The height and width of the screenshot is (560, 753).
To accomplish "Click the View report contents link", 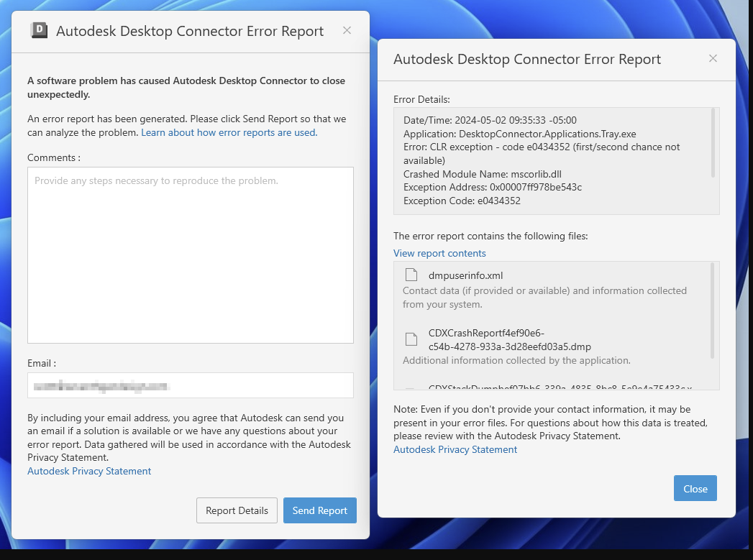I will point(439,253).
